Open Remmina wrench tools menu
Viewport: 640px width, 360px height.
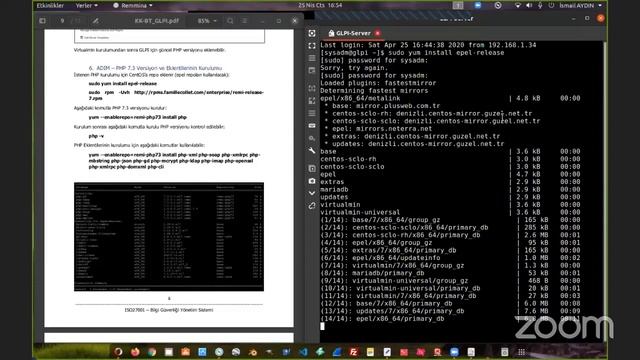[x=312, y=151]
